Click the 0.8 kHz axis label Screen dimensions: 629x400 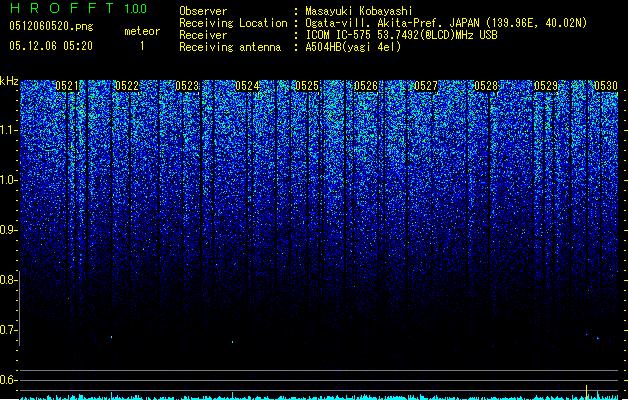8,280
